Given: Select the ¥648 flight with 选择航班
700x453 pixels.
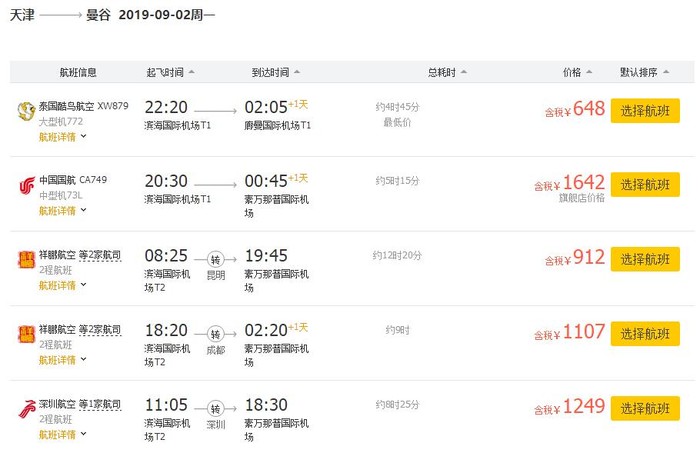Looking at the screenshot, I should 644,109.
